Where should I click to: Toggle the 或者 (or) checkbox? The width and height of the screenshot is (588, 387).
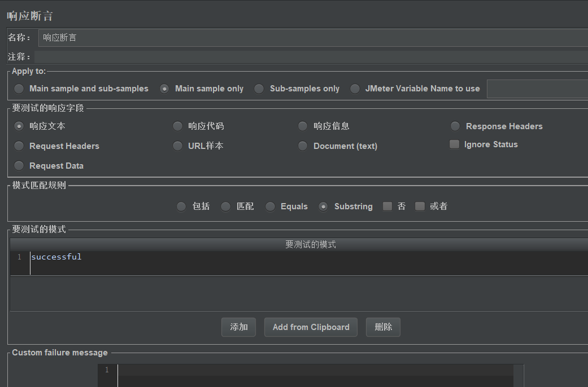point(420,206)
